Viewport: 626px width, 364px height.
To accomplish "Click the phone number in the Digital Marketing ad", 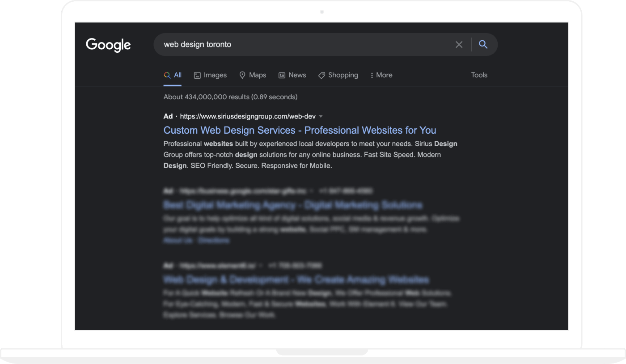I will pyautogui.click(x=345, y=191).
